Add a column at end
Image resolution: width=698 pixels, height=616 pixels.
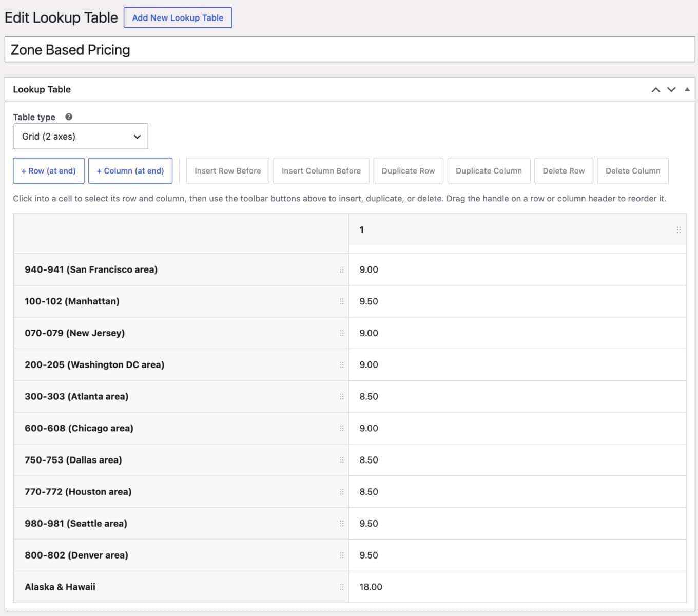pos(130,171)
